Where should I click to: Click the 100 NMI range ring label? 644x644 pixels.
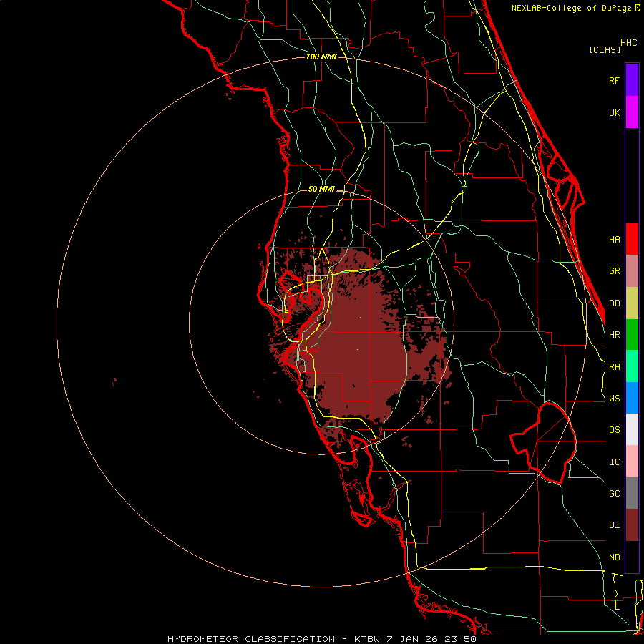point(321,57)
